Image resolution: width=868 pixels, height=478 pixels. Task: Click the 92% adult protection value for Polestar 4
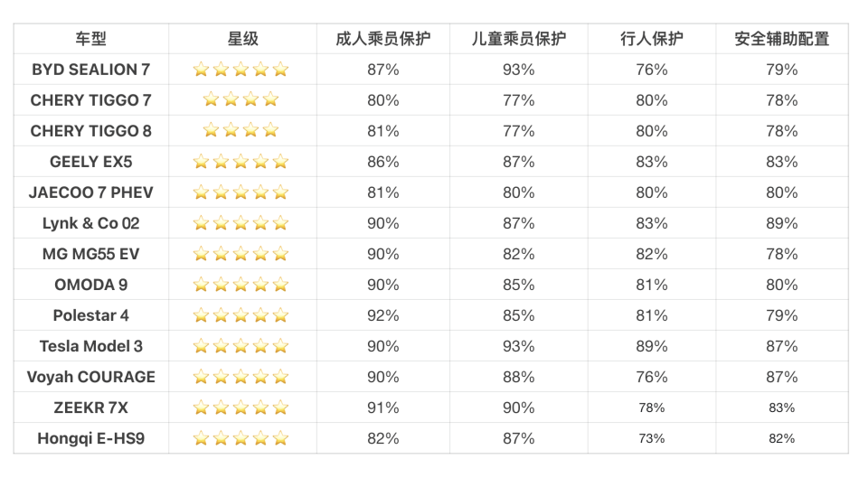tap(382, 315)
